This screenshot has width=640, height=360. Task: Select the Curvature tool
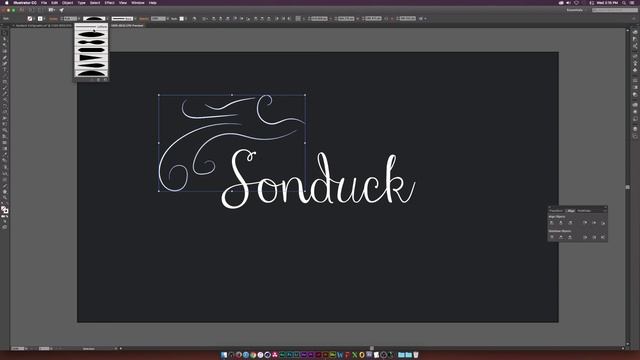coord(4,63)
